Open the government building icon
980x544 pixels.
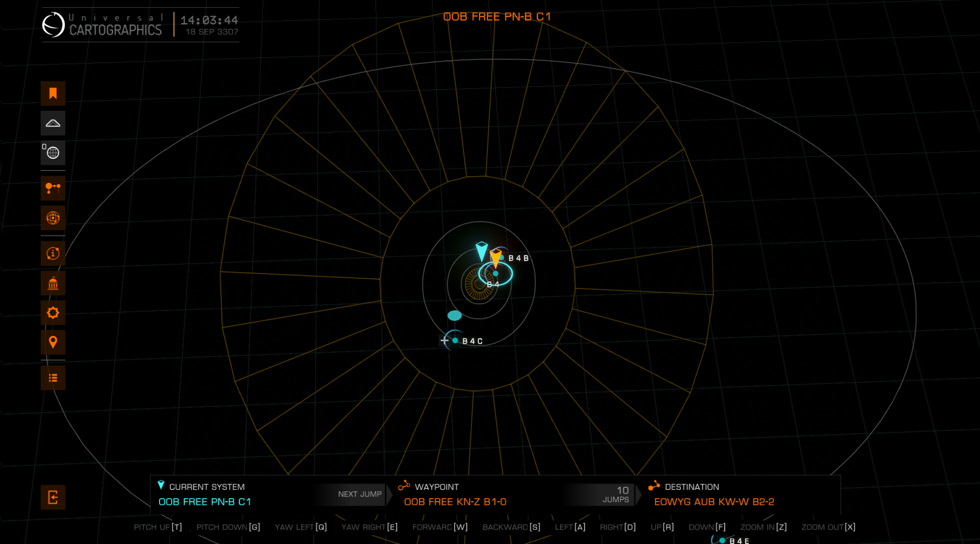click(53, 283)
